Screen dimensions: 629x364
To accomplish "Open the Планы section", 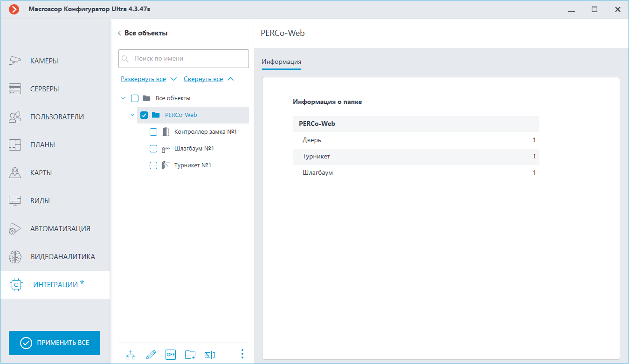I will coord(55,145).
